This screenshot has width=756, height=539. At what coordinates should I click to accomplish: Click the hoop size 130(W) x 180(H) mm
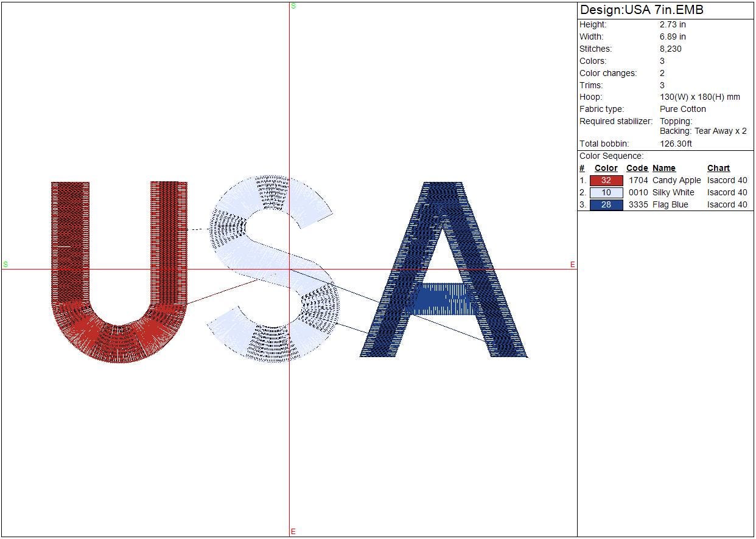699,97
